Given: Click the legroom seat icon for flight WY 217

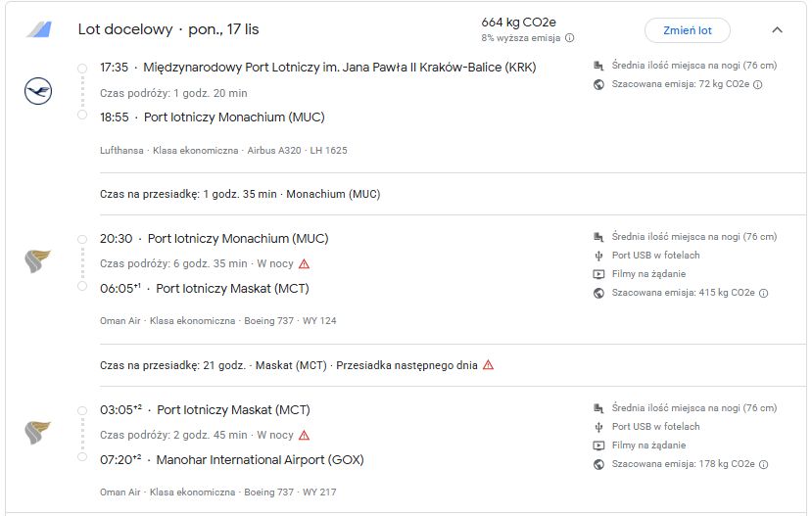Looking at the screenshot, I should point(598,408).
